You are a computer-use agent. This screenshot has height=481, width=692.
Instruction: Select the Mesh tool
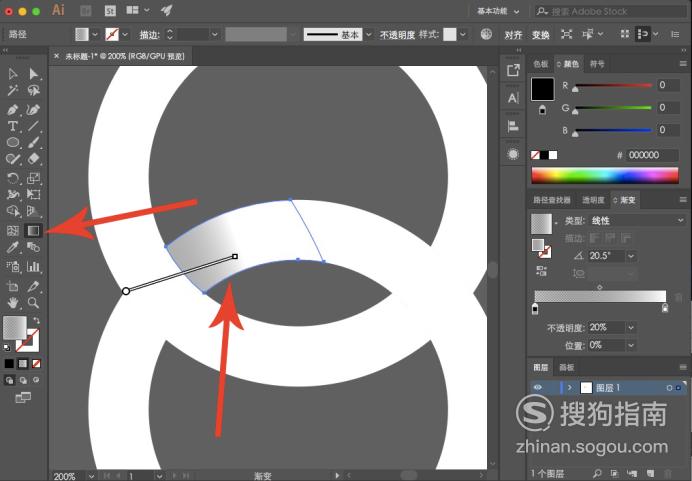point(13,230)
